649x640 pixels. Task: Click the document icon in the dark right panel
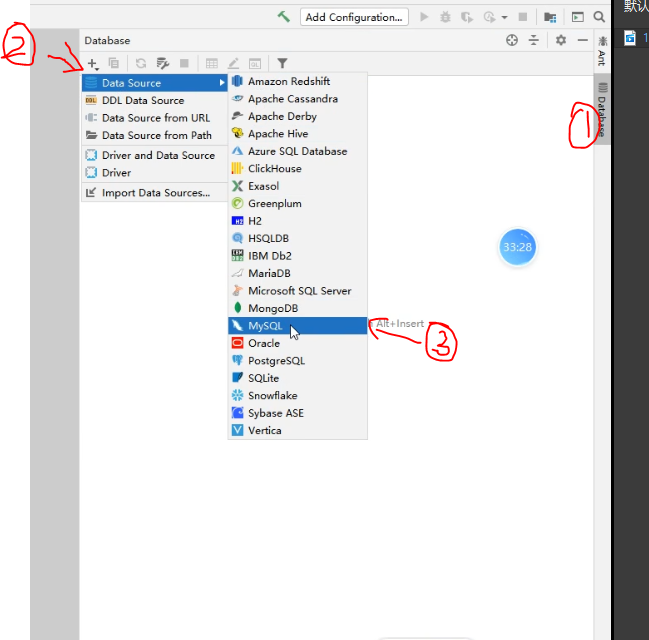[630, 38]
